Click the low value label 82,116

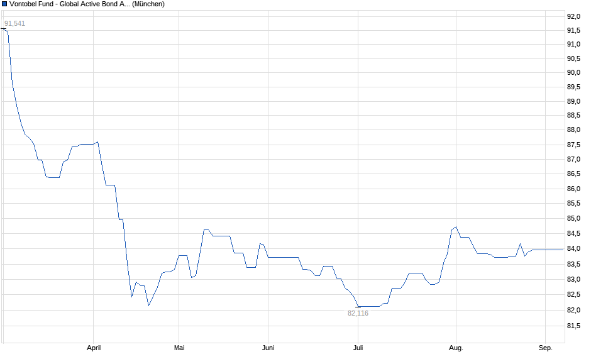tap(358, 313)
